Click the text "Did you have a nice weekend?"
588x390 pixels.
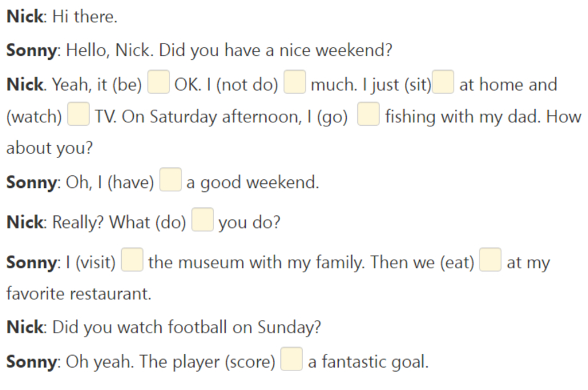[275, 50]
